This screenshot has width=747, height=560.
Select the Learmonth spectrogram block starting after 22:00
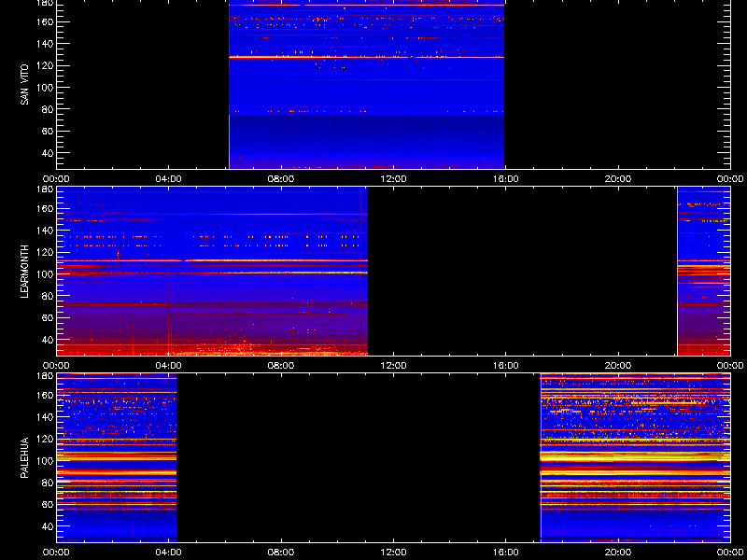point(704,271)
